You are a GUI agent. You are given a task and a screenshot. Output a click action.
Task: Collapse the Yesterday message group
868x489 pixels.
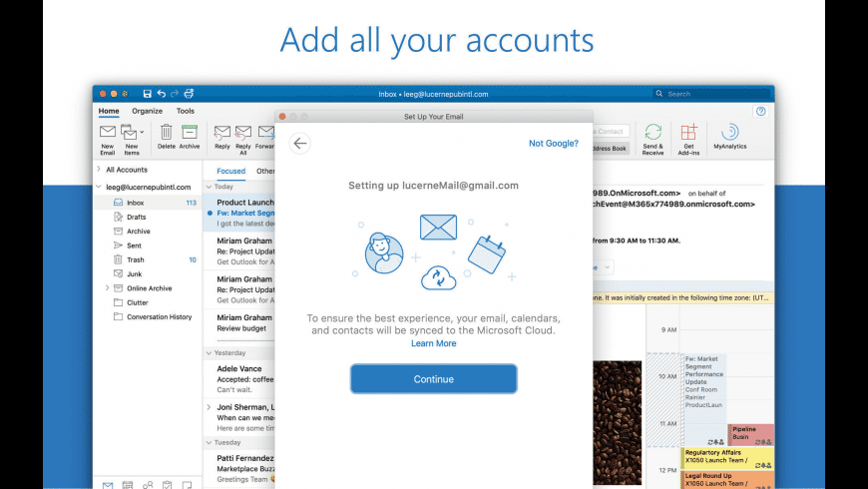209,352
